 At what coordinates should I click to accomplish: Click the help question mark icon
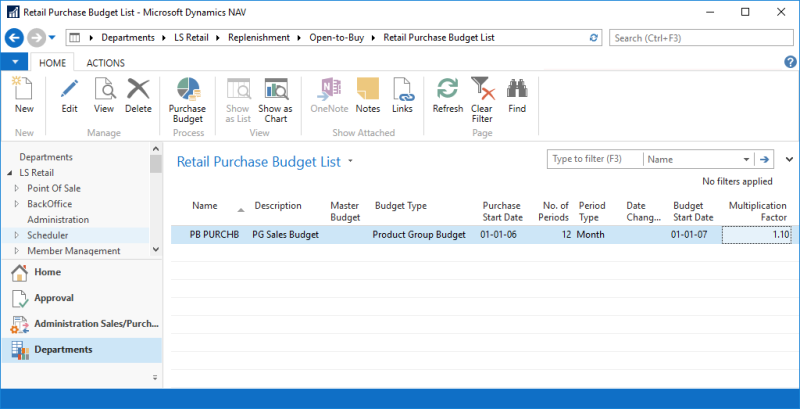point(790,62)
